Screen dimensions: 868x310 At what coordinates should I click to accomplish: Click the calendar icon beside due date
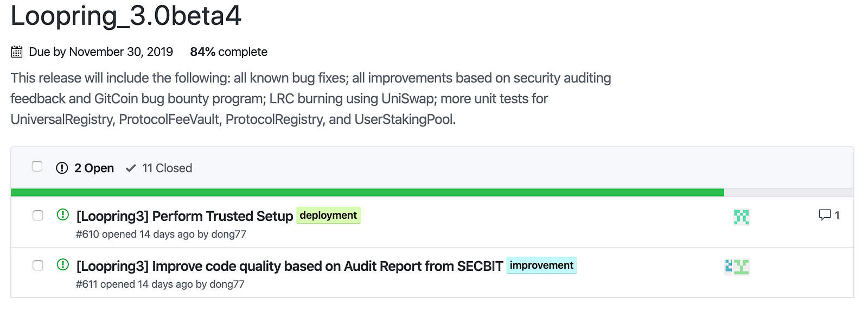pos(17,52)
